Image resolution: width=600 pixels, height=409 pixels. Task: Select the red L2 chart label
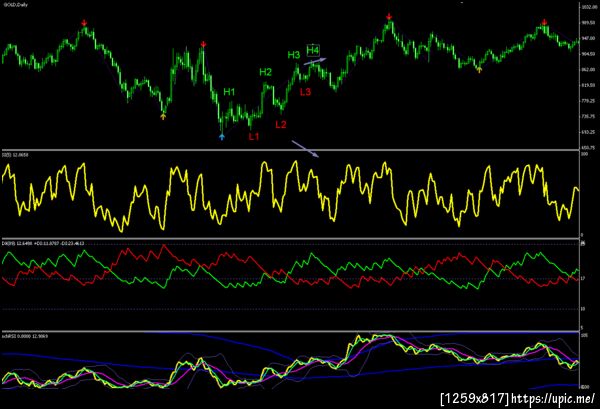[x=281, y=124]
